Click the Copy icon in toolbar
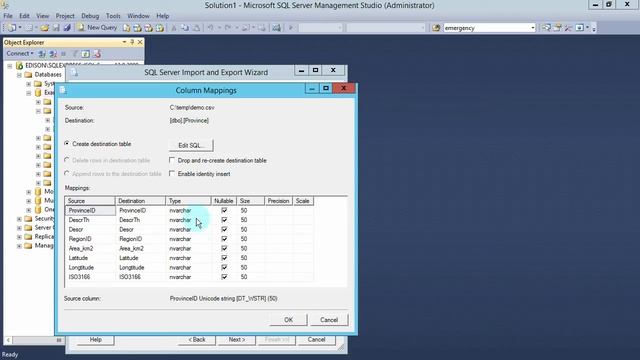 pos(185,28)
